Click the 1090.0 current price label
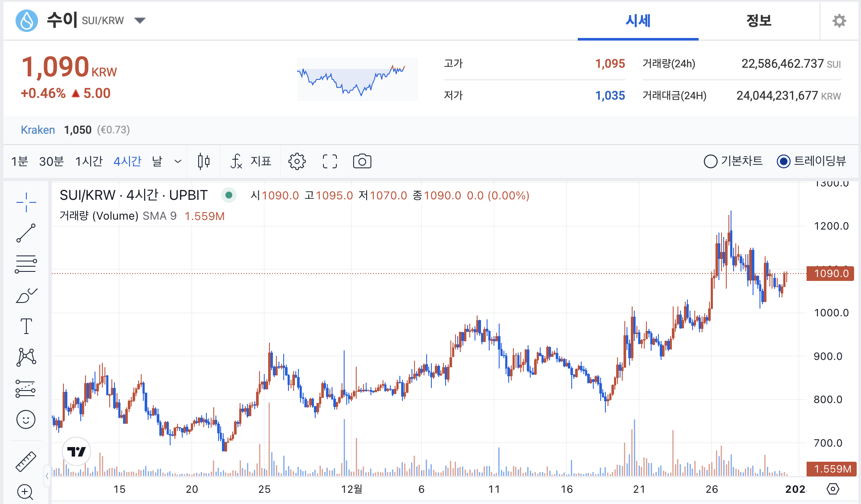This screenshot has width=861, height=504. 830,274
